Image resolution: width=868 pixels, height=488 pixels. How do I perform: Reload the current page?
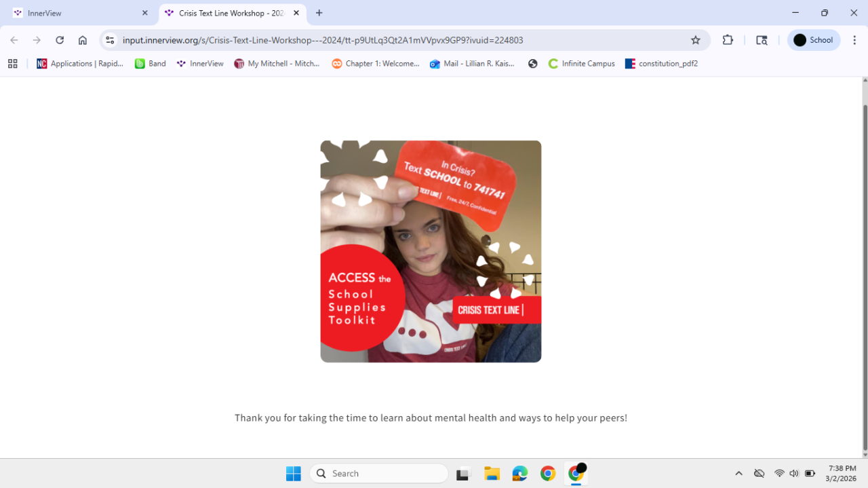tap(60, 40)
